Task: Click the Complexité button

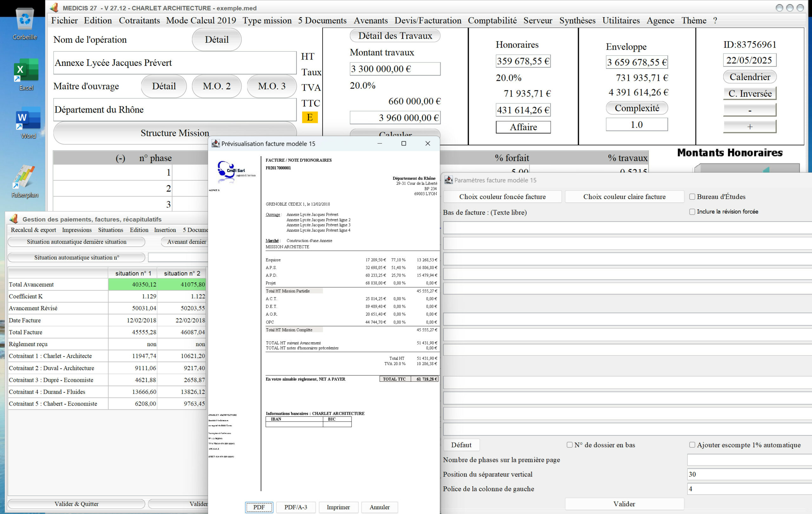Action: coord(637,108)
